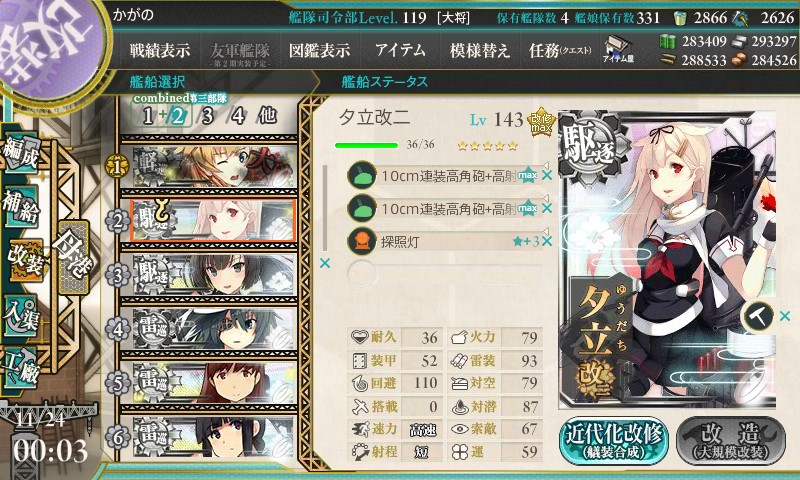Click the searchlight 探照灯 equipment icon
800x480 pixels.
tap(361, 241)
